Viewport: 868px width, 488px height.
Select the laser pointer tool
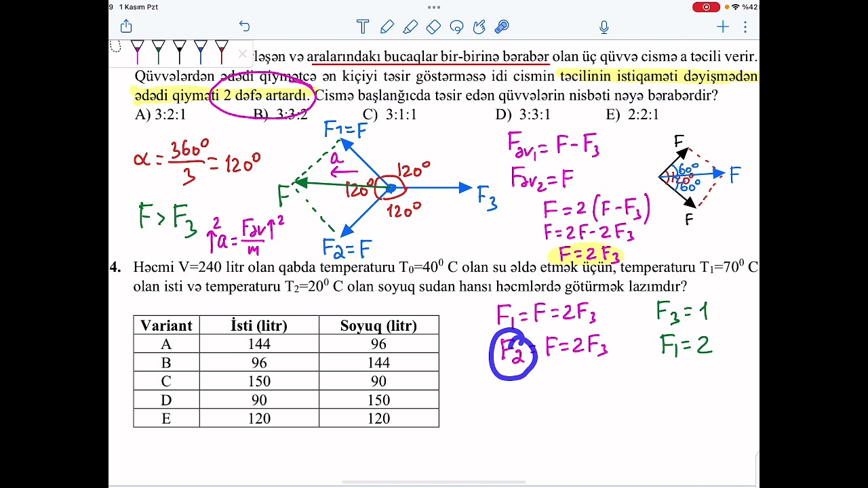[x=502, y=26]
